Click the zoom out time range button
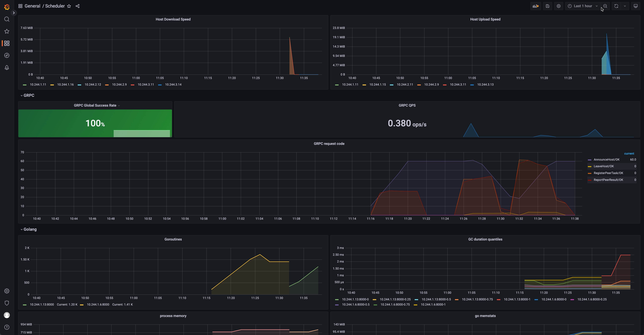Screen dimensions: 644x335 point(605,6)
